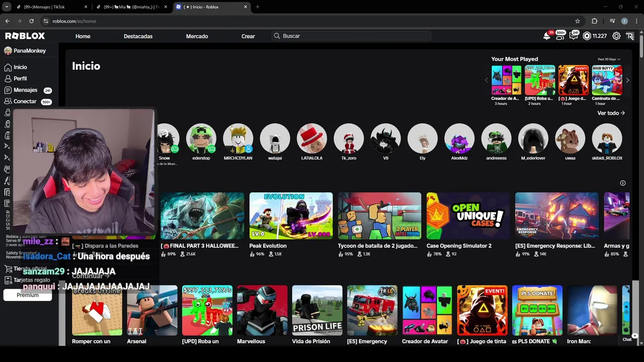The width and height of the screenshot is (644, 362).
Task: Open FINAL PART 3 HALLOWEEN game thumbnail
Action: click(x=202, y=216)
